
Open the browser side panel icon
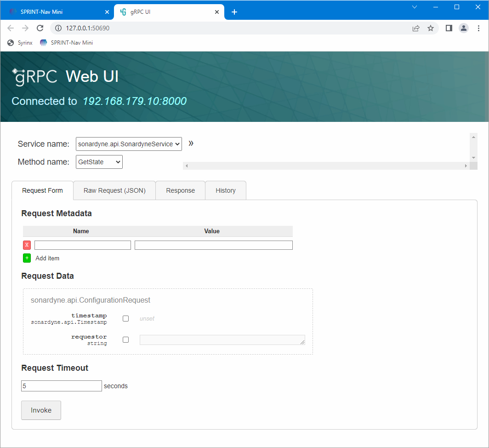pyautogui.click(x=449, y=28)
